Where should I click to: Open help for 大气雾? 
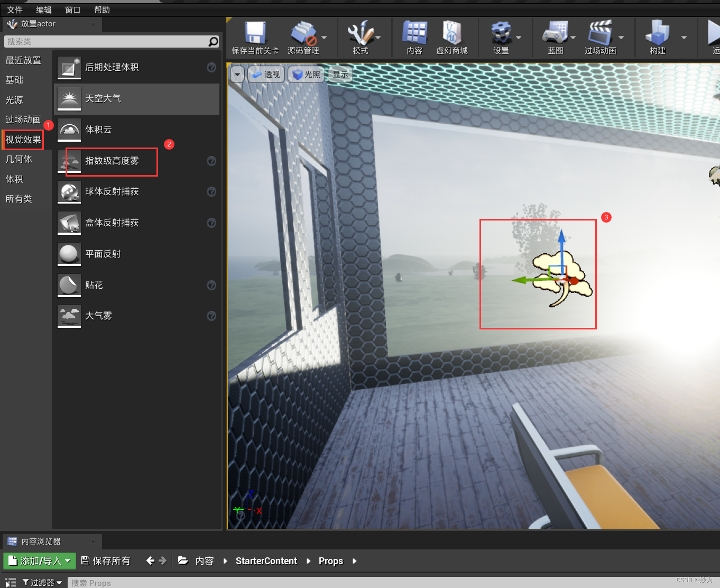point(211,316)
